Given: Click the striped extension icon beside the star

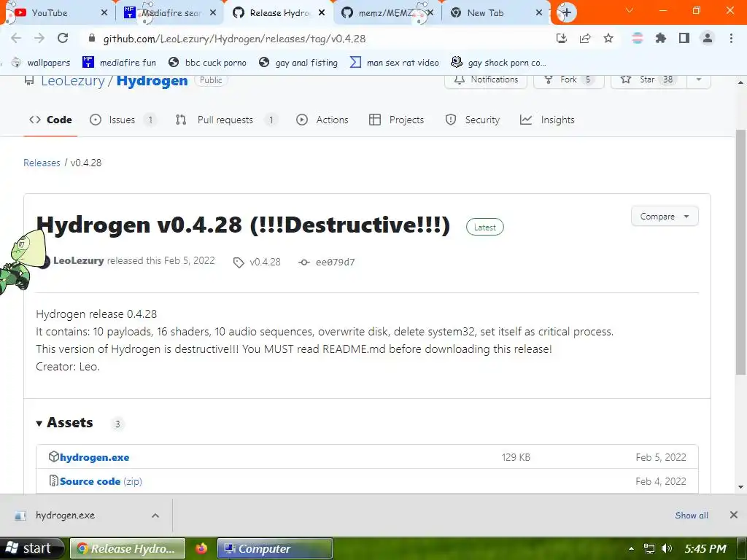Looking at the screenshot, I should click(638, 39).
